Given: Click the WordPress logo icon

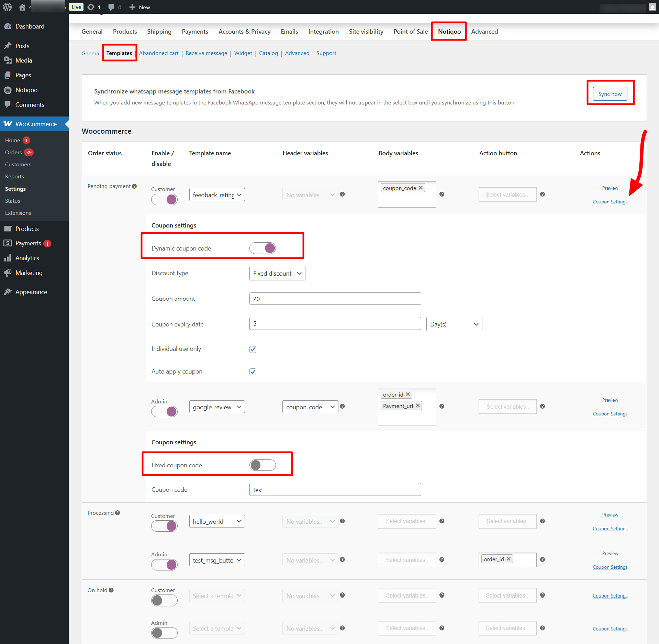Looking at the screenshot, I should click(x=8, y=7).
